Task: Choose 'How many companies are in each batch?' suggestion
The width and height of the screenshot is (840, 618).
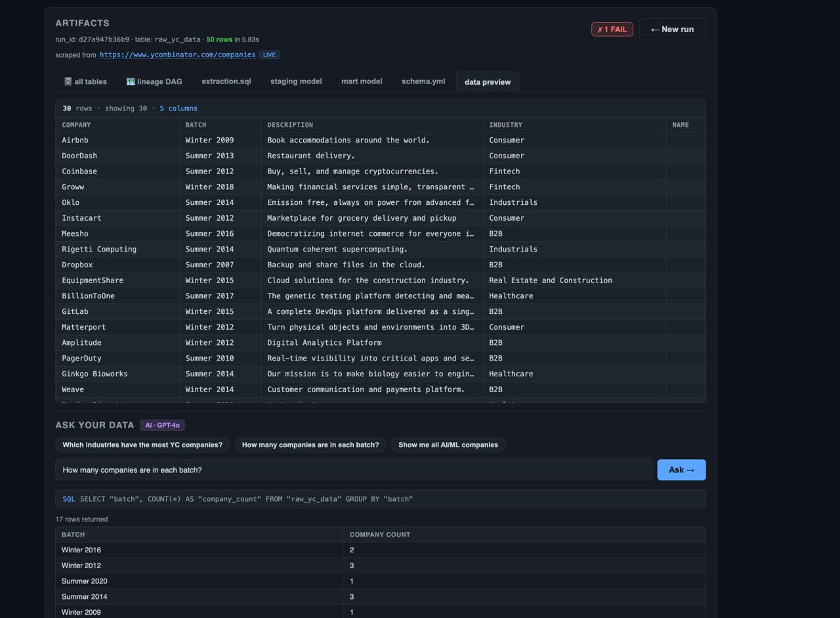Action: (310, 445)
